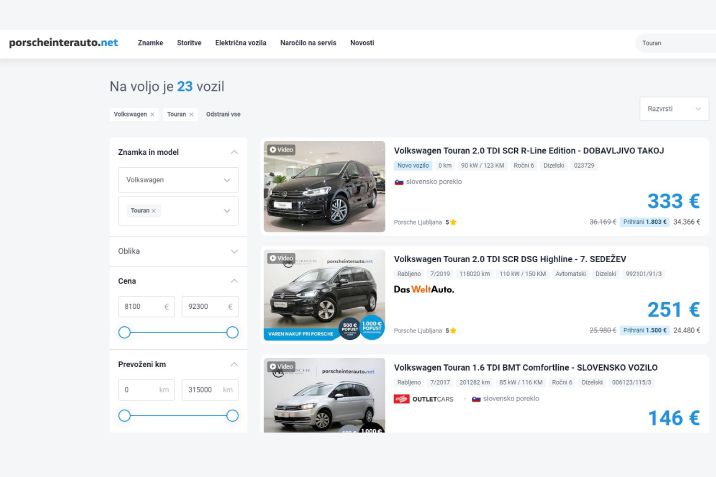
Task: Click Slovenian flag icon on R-Line listing
Action: click(399, 182)
